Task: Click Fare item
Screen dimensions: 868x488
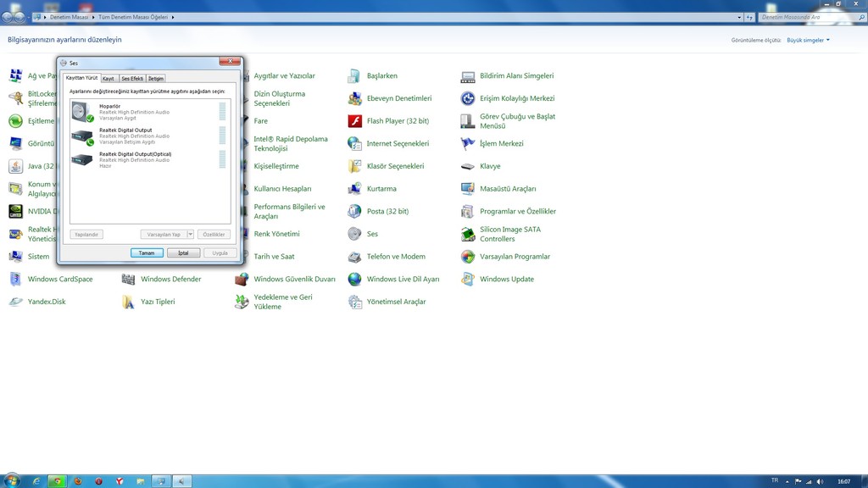Action: [261, 121]
